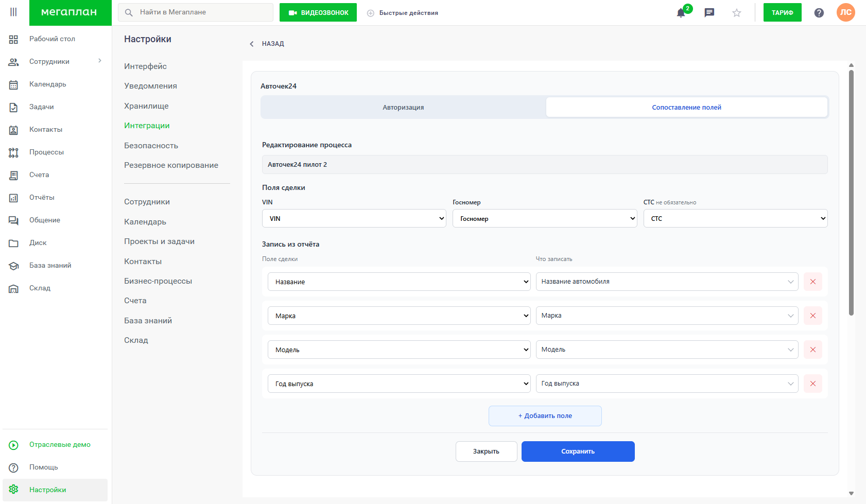Select the Сопоставление полей tab
This screenshot has width=866, height=504.
(687, 107)
